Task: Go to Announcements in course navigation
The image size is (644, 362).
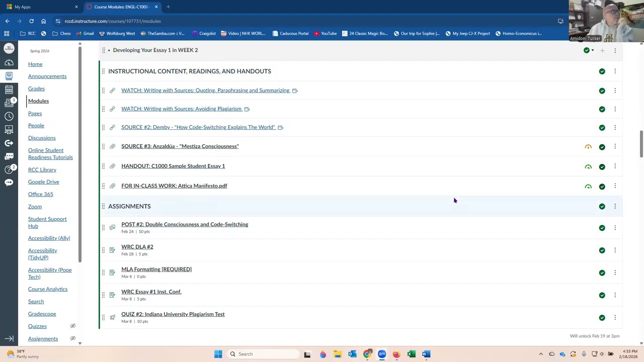Action: [47, 76]
